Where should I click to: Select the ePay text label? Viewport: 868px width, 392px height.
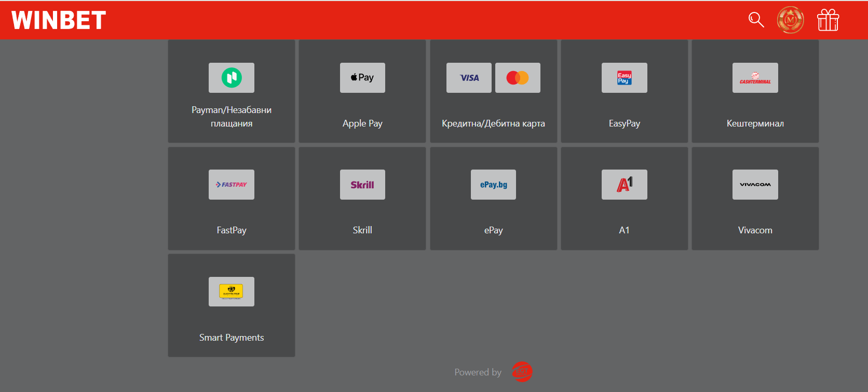click(x=493, y=230)
